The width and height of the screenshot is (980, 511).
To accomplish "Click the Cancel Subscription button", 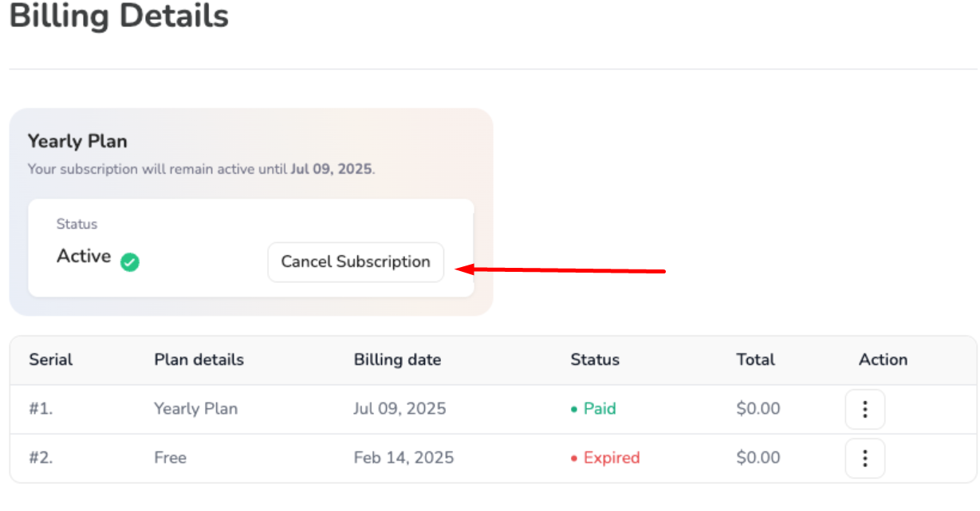I will (x=356, y=262).
